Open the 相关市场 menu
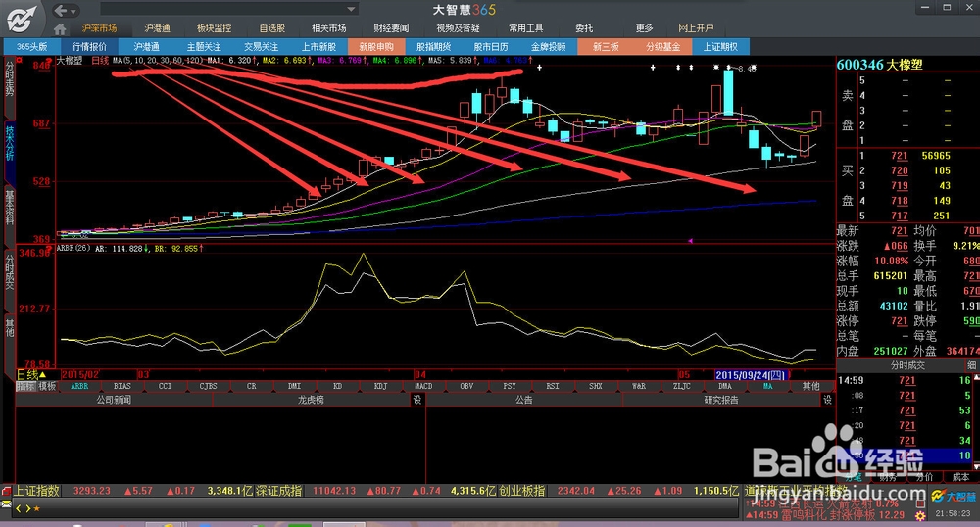Viewport: 980px width, 527px height. pyautogui.click(x=328, y=28)
